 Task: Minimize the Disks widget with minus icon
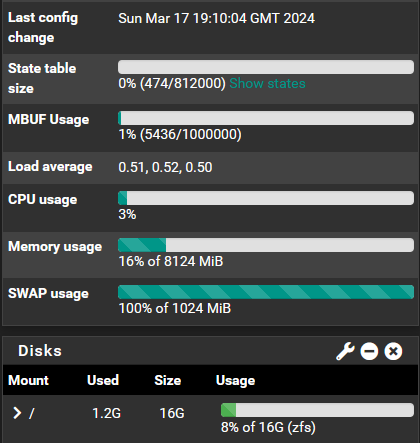click(369, 351)
